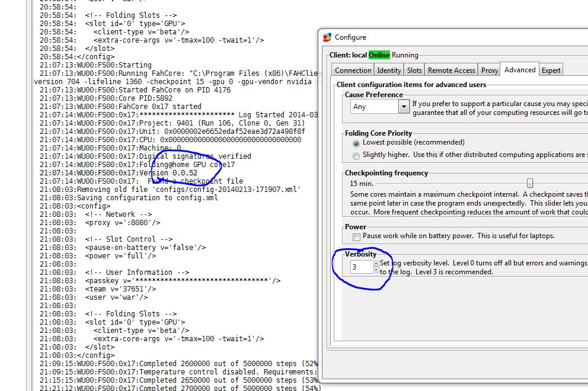Switch to the Connection tab
588x391 pixels.
[353, 70]
